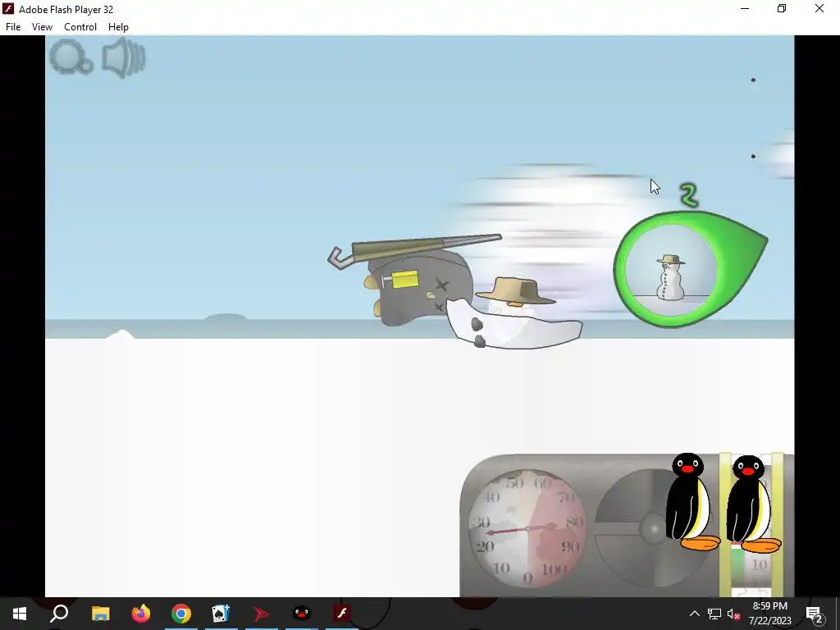Screen dimensions: 840x630
Task: Open the Pingu penguin taskbar app
Action: click(302, 614)
